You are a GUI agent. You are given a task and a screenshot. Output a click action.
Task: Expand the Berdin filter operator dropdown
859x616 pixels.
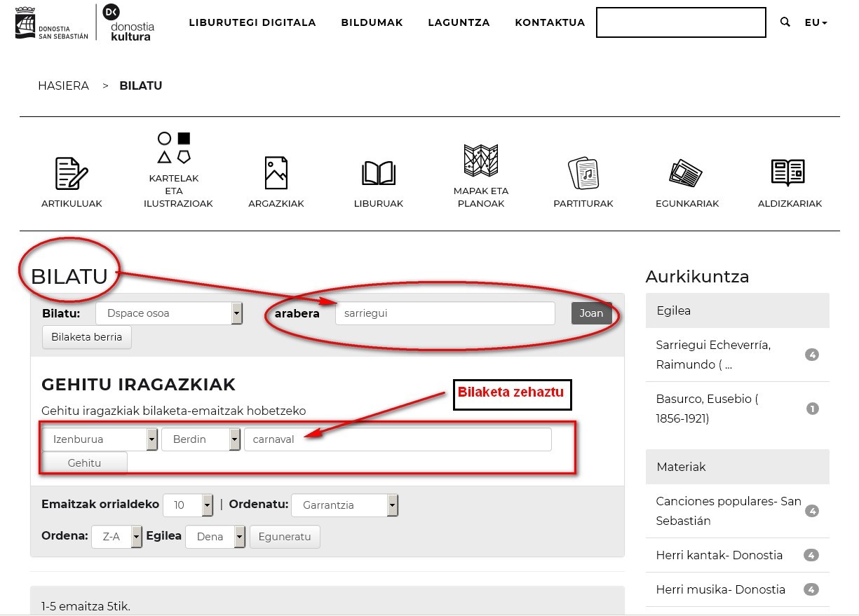pos(201,439)
